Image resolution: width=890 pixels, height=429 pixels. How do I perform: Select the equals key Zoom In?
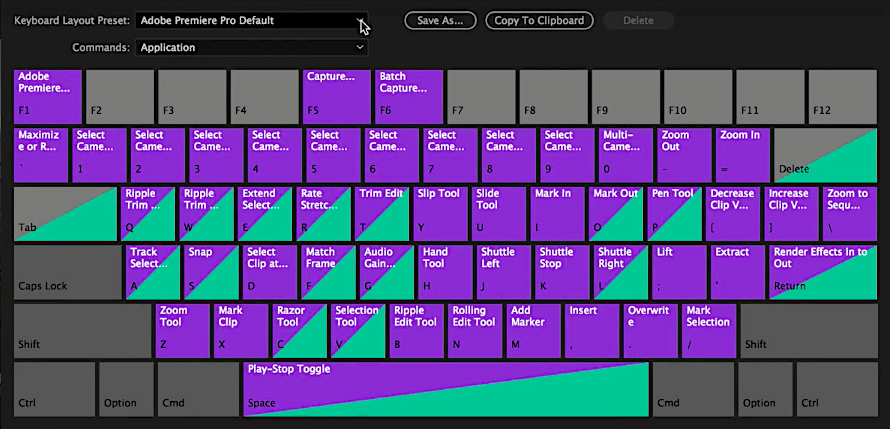[743, 155]
